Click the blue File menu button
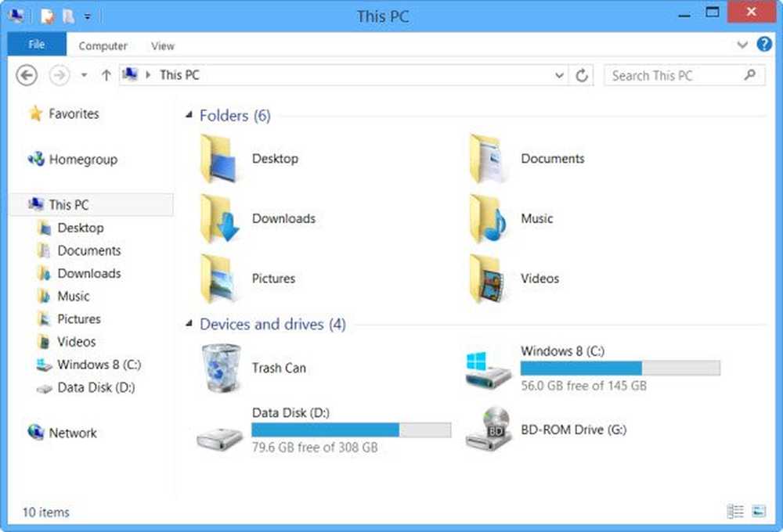 point(37,45)
